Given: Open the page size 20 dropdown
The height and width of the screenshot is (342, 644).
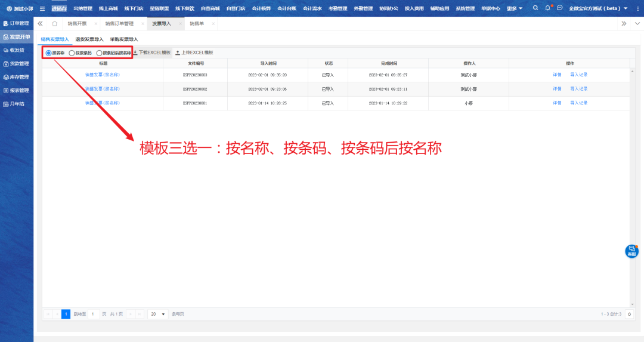Looking at the screenshot, I should pyautogui.click(x=158, y=314).
